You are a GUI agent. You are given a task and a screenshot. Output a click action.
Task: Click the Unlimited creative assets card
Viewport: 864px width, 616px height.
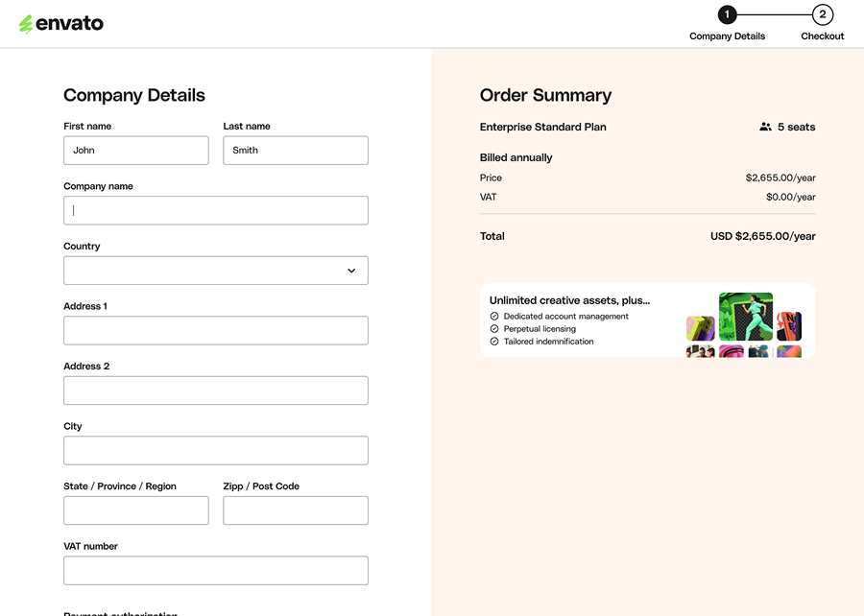[647, 319]
